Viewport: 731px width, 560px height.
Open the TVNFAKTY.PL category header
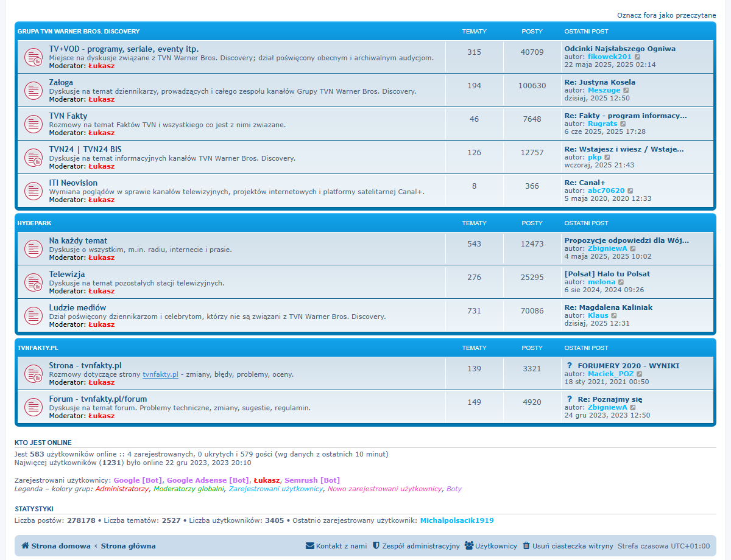tap(38, 348)
